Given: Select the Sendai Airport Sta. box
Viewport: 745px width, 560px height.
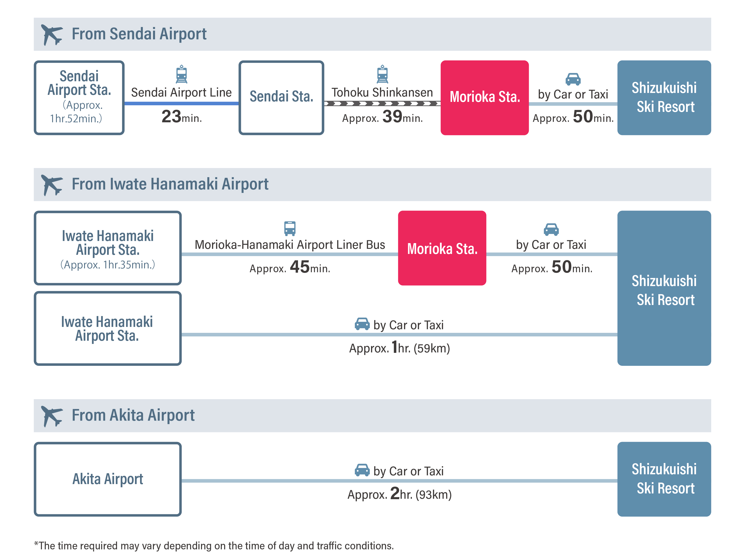Looking at the screenshot, I should coord(79,98).
